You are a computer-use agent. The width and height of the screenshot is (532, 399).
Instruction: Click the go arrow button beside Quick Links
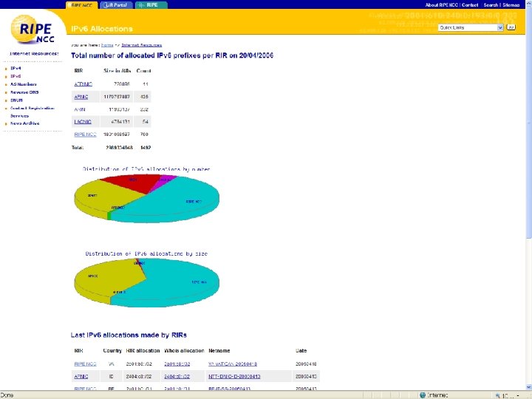click(511, 27)
